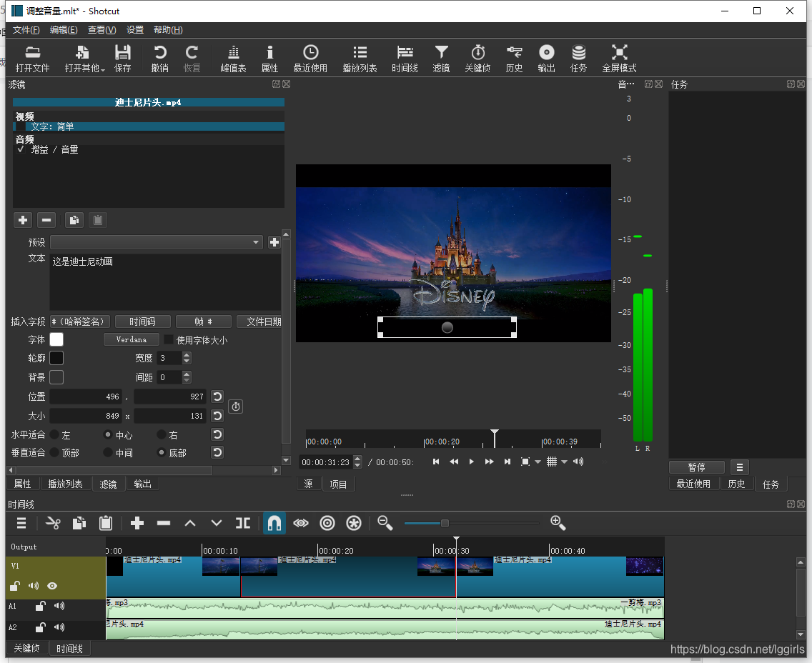Increase the 间距 stepper value
The image size is (812, 663).
click(187, 374)
